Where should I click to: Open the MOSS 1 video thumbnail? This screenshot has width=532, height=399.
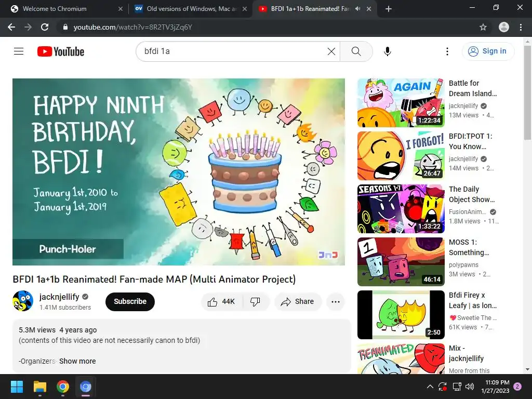tap(401, 262)
